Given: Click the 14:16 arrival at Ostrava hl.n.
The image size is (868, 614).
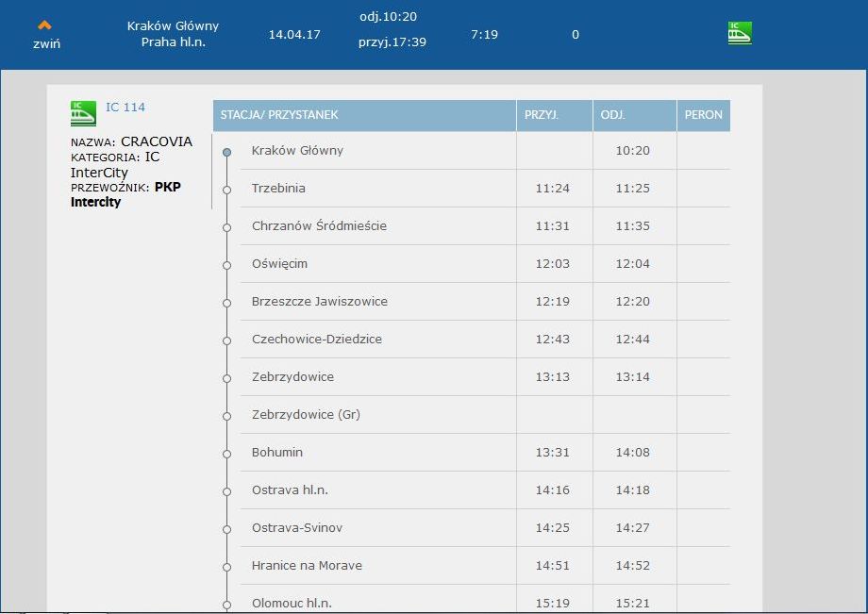Looking at the screenshot, I should tap(553, 490).
